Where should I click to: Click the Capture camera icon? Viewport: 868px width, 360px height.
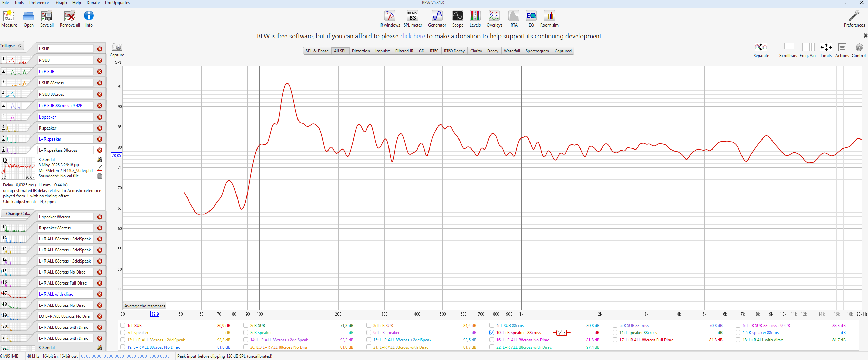117,48
